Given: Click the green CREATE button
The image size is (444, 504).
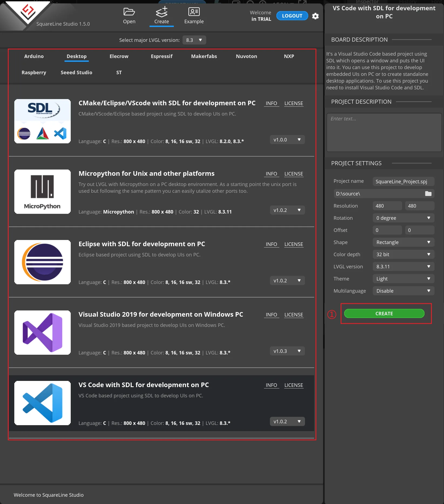Looking at the screenshot, I should (x=384, y=313).
